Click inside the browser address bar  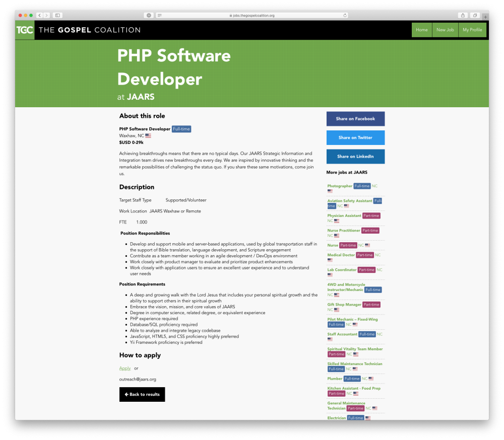tap(252, 15)
